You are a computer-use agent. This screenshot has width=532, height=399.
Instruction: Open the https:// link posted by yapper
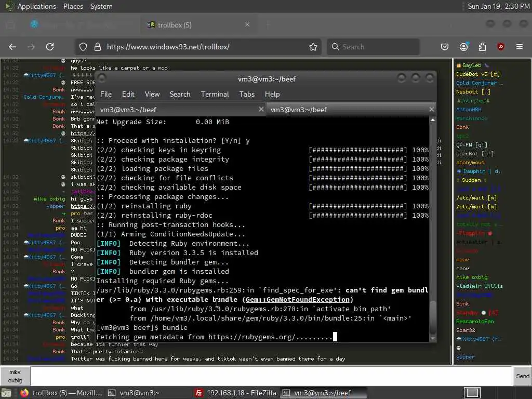(83, 206)
